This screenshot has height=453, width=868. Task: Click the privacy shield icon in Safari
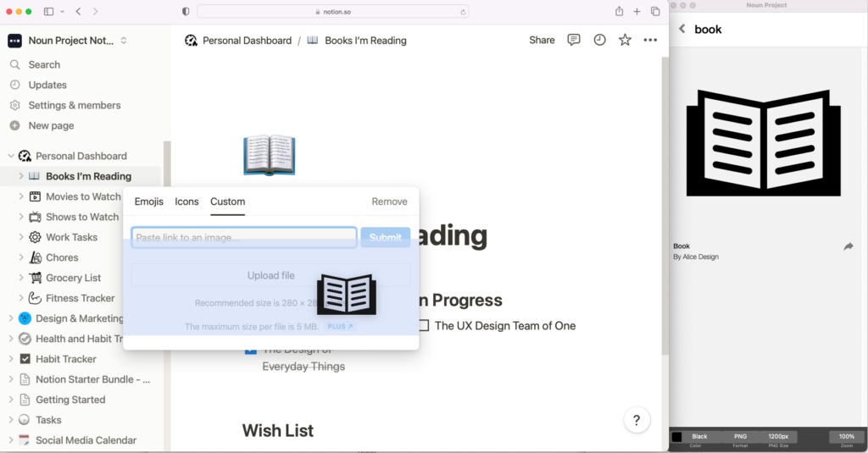click(x=186, y=12)
